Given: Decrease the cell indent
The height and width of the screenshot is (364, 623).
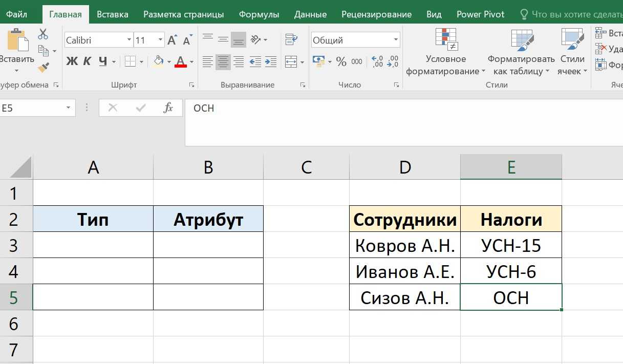Looking at the screenshot, I should tap(255, 62).
